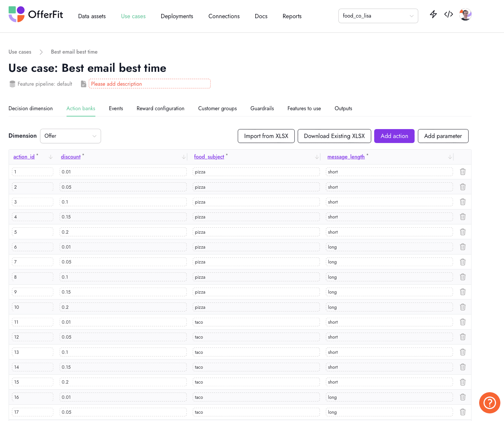Toggle sort arrow on message_length column
The image size is (504, 421).
[450, 157]
